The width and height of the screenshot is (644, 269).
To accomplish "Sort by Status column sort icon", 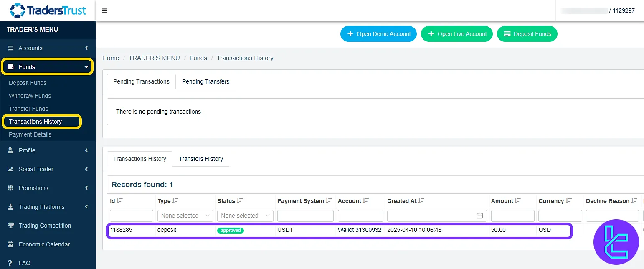I will [x=240, y=201].
